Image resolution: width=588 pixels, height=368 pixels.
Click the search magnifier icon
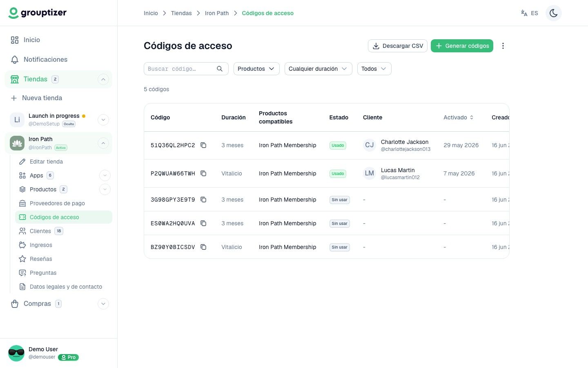click(x=220, y=69)
